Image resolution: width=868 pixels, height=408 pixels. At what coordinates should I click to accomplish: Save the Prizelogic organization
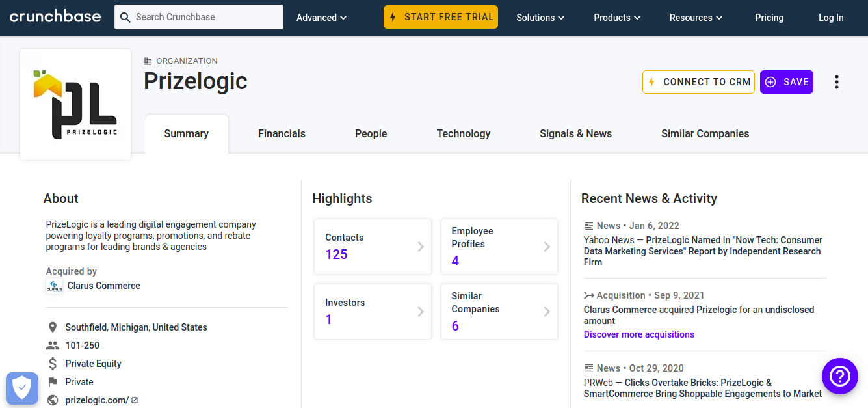point(787,82)
